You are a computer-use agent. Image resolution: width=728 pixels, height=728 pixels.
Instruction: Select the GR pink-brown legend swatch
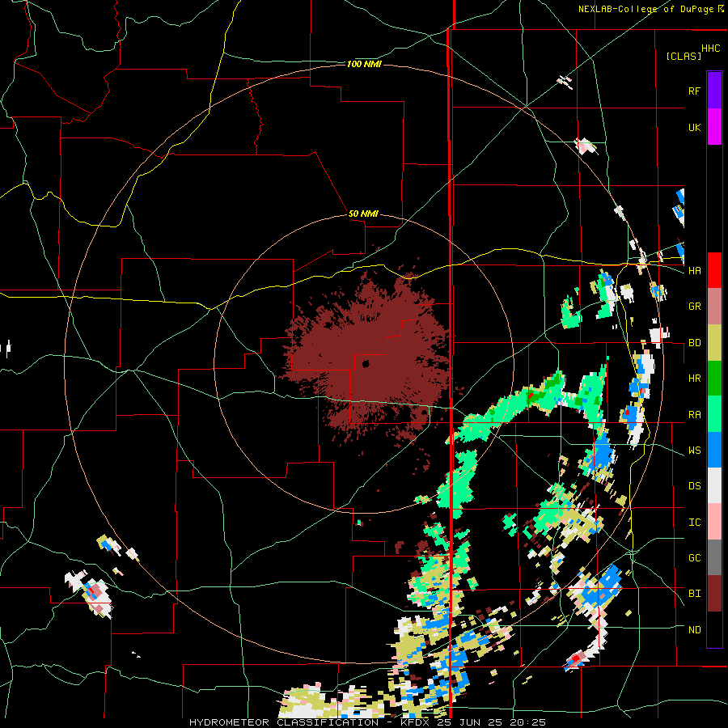pyautogui.click(x=714, y=307)
